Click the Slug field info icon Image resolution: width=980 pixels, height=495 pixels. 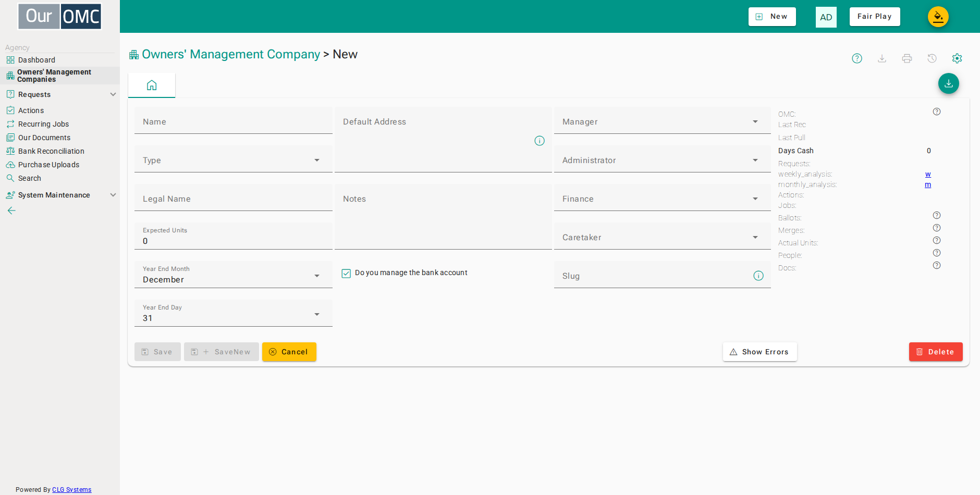pyautogui.click(x=758, y=276)
